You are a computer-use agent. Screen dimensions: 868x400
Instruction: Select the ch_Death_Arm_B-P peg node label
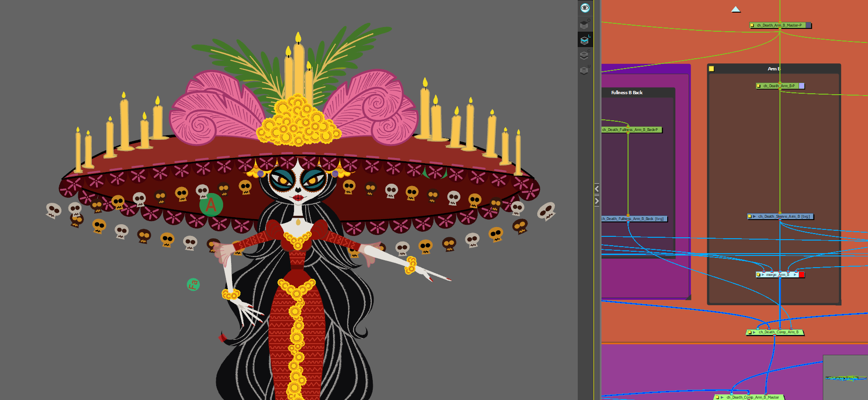tap(779, 86)
